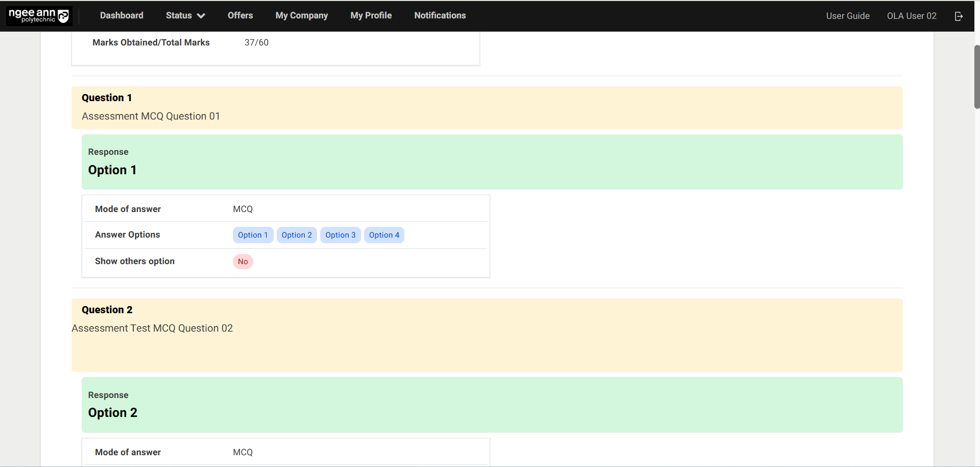Viewport: 980px width, 467px height.
Task: Click the No badge under Show others option
Action: click(243, 261)
